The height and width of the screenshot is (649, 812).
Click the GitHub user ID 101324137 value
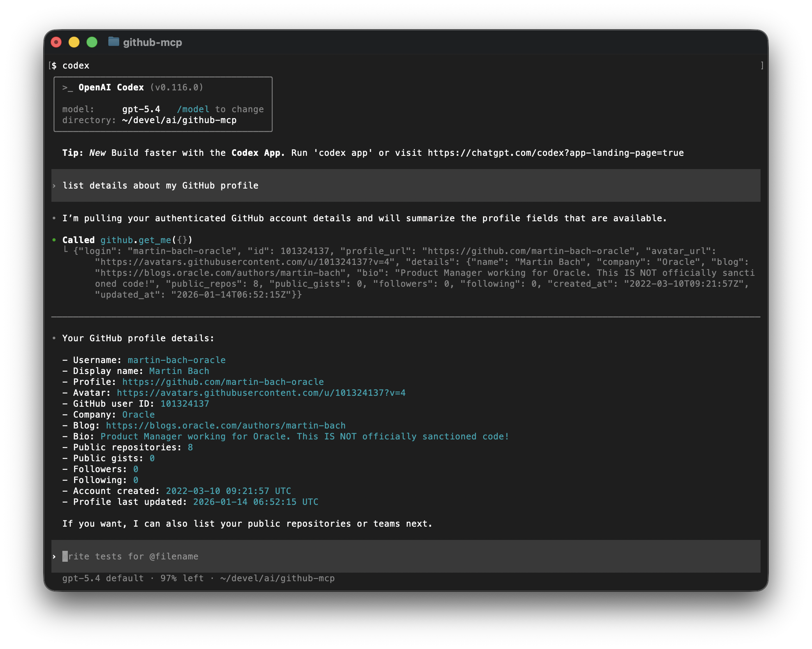pos(185,404)
